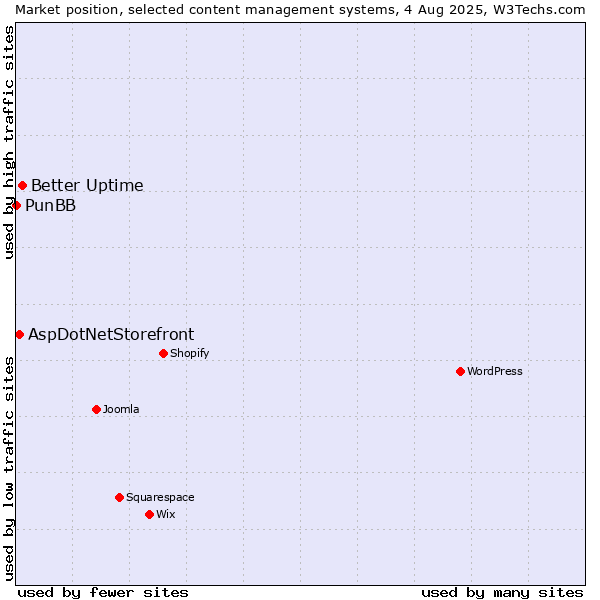Click the 'AspDotNetStorefront' label text

(x=111, y=334)
